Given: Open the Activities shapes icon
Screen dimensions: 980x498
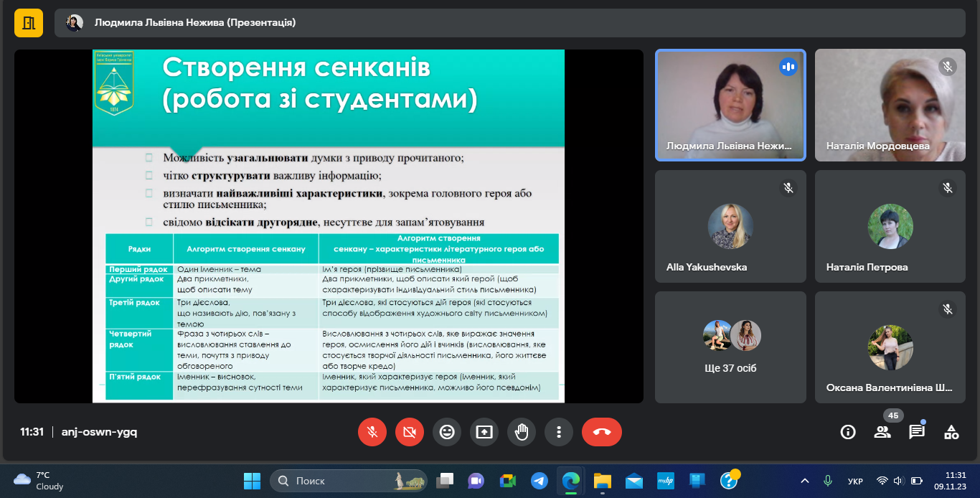Looking at the screenshot, I should (x=951, y=432).
